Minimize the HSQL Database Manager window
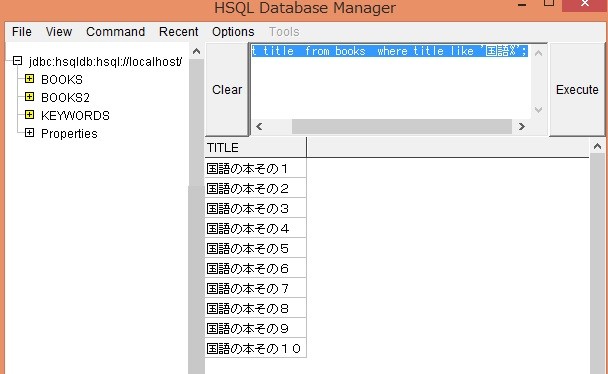This screenshot has height=374, width=608. tap(522, 5)
